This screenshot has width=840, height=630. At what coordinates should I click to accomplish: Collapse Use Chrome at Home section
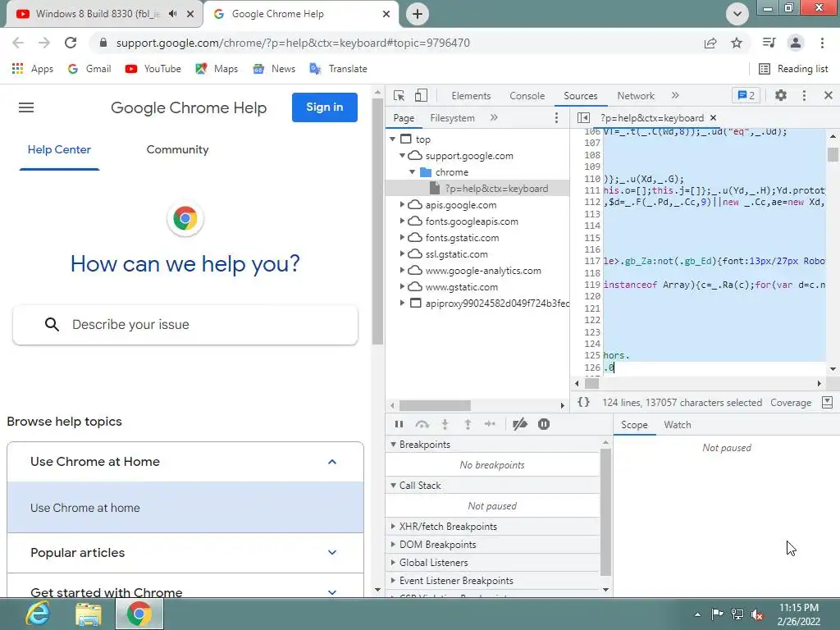185,462
